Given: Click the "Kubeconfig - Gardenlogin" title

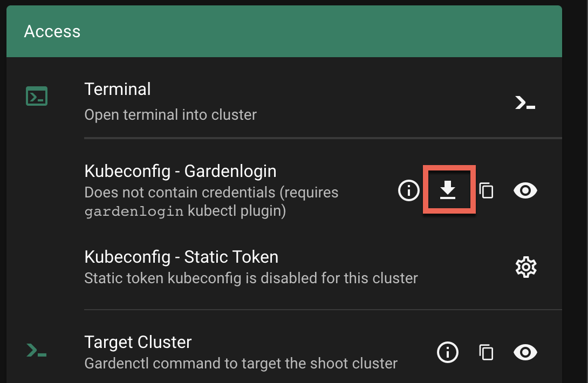Looking at the screenshot, I should (180, 171).
